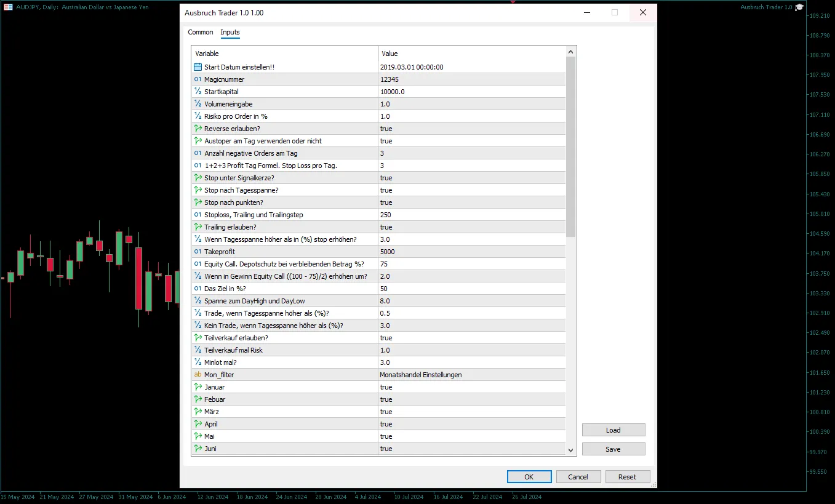Click the value 8.0 for Spanne zum DayHigh
This screenshot has height=504, width=835.
(385, 301)
